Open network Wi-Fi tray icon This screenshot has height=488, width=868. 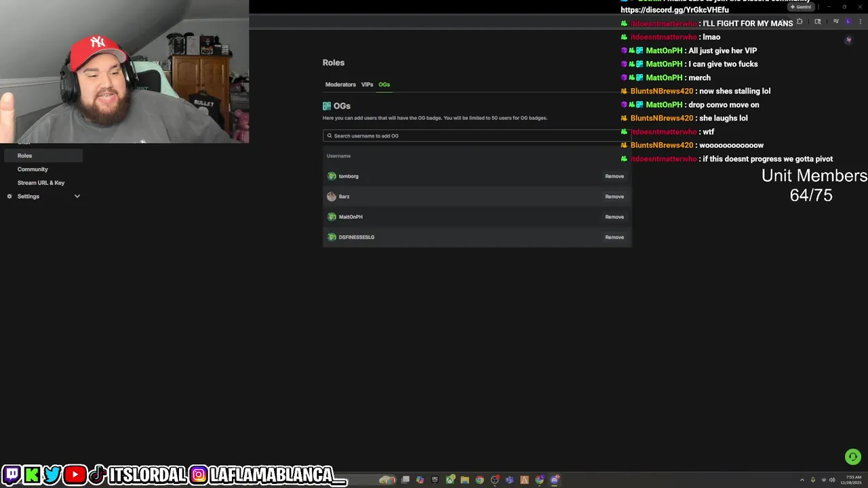click(823, 480)
